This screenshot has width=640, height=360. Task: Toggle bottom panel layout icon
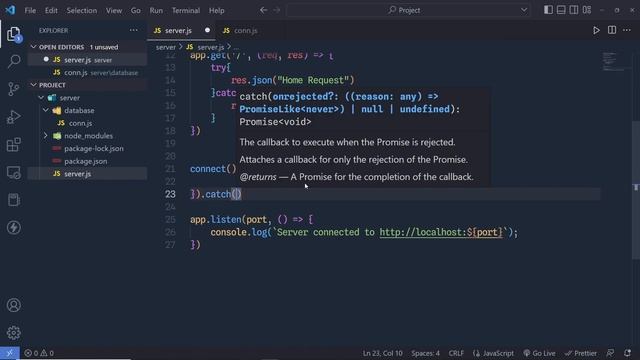coord(561,10)
